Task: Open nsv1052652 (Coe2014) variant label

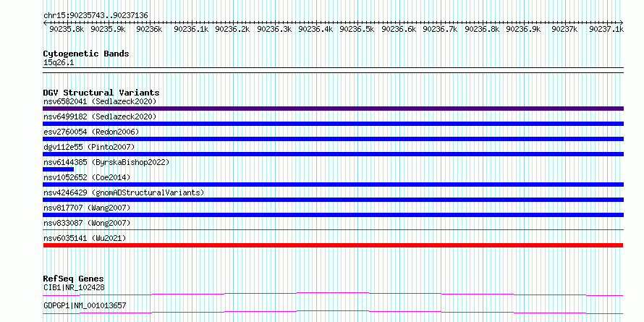Action: tap(87, 177)
